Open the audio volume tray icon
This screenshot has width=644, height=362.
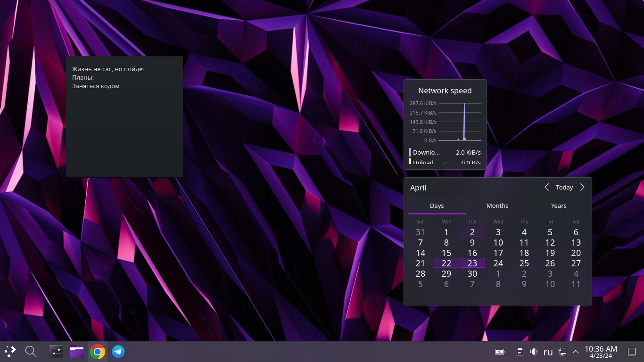534,352
